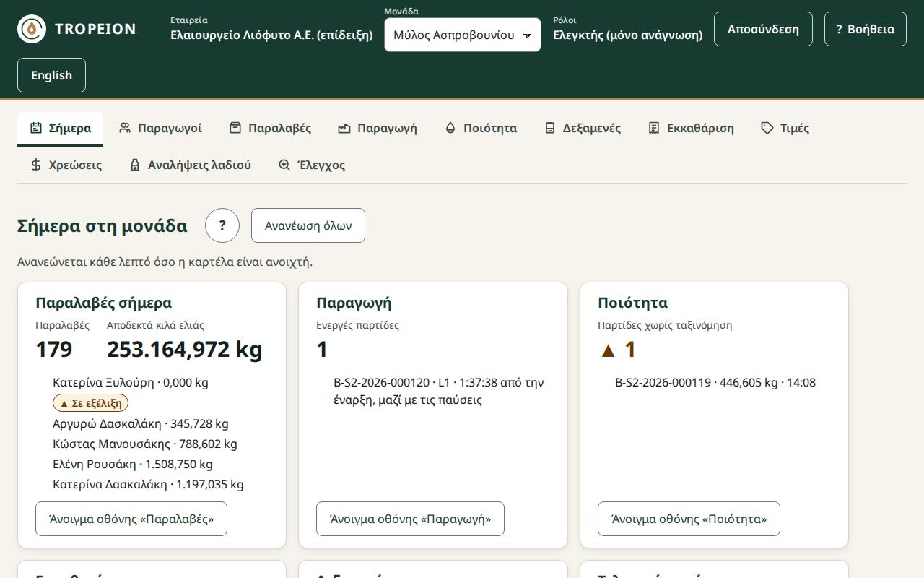This screenshot has width=924, height=578.
Task: Click the Χρεώσεις dollar sign icon
Action: (x=36, y=165)
